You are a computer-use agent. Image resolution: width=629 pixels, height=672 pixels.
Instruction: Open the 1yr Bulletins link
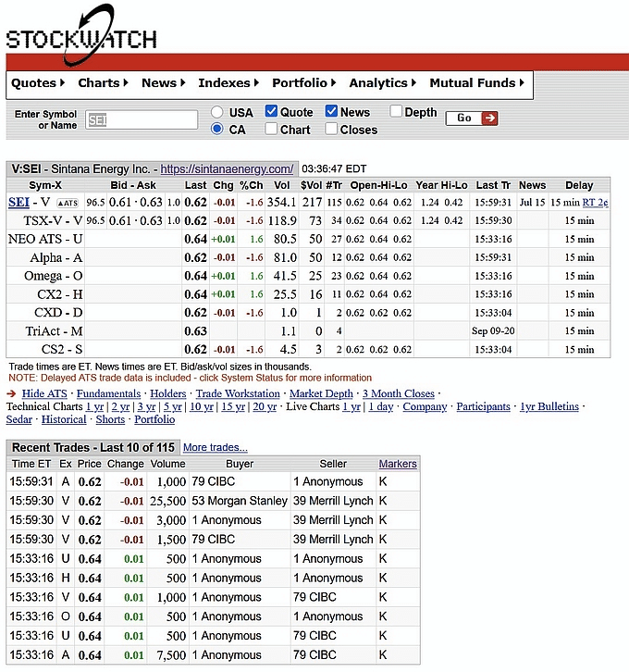[549, 406]
